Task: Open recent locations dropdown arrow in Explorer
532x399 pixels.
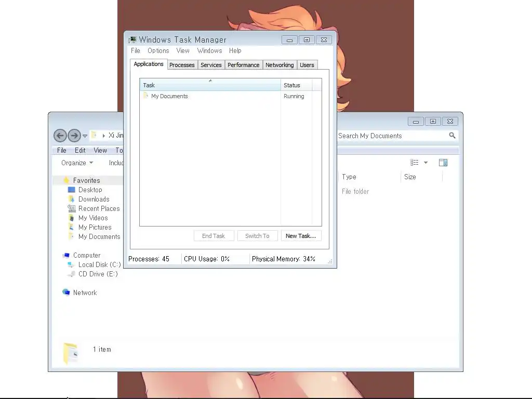Action: (x=85, y=136)
